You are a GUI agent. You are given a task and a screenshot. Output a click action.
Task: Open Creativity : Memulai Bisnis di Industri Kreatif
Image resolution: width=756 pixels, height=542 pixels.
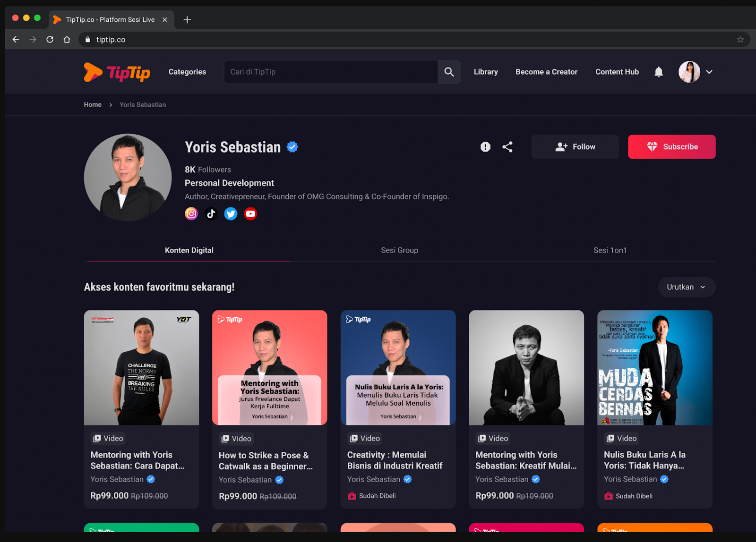point(395,460)
